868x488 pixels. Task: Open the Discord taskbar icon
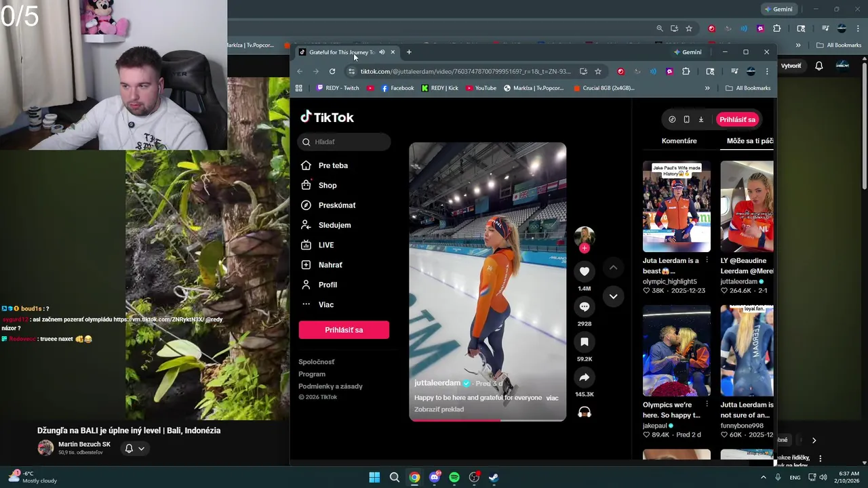(x=435, y=477)
